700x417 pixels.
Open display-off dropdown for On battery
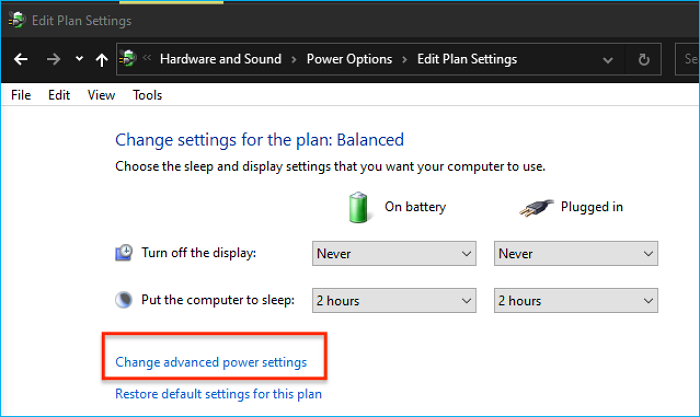(394, 254)
